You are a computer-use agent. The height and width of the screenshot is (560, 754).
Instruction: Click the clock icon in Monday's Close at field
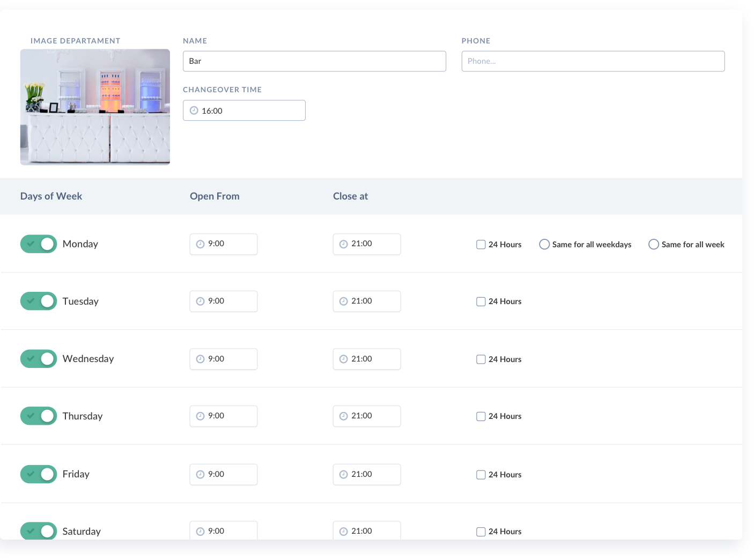click(344, 244)
